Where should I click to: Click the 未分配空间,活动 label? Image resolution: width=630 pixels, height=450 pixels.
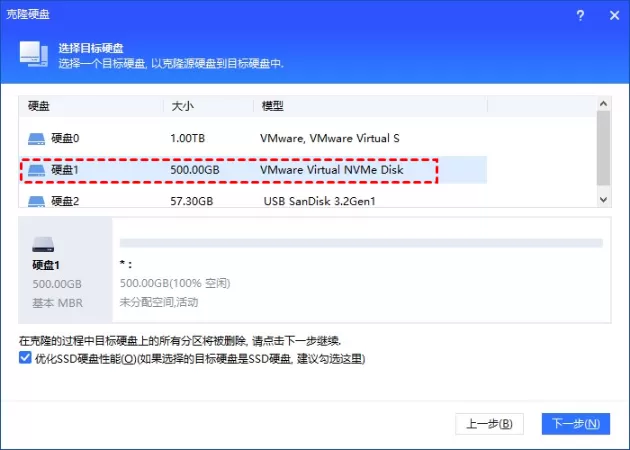point(159,302)
